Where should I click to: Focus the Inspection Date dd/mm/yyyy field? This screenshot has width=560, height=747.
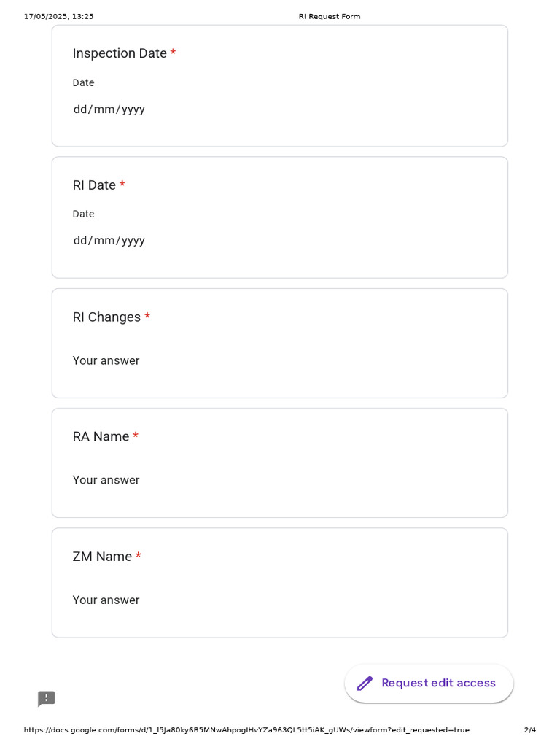(109, 109)
